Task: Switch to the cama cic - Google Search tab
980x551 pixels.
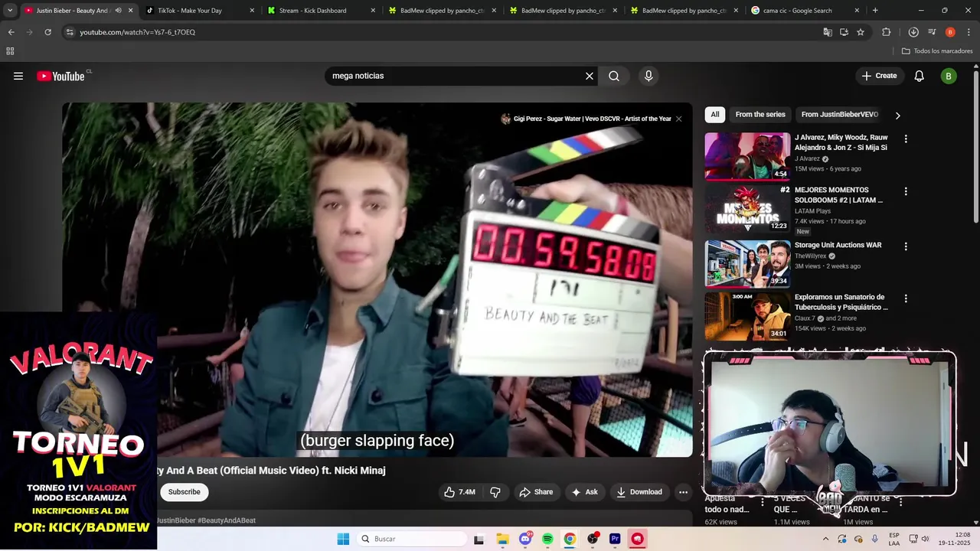Action: click(804, 11)
